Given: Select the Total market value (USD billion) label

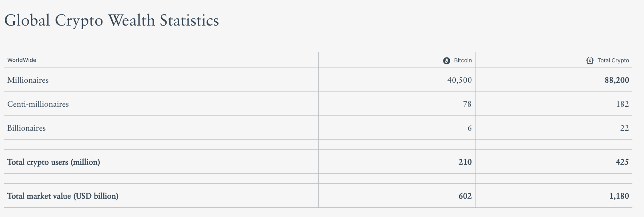Looking at the screenshot, I should coord(63,196).
